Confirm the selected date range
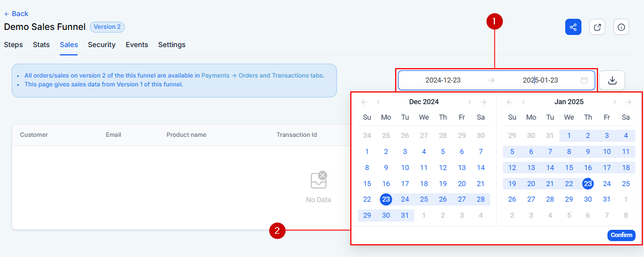644x257 pixels. [621, 235]
